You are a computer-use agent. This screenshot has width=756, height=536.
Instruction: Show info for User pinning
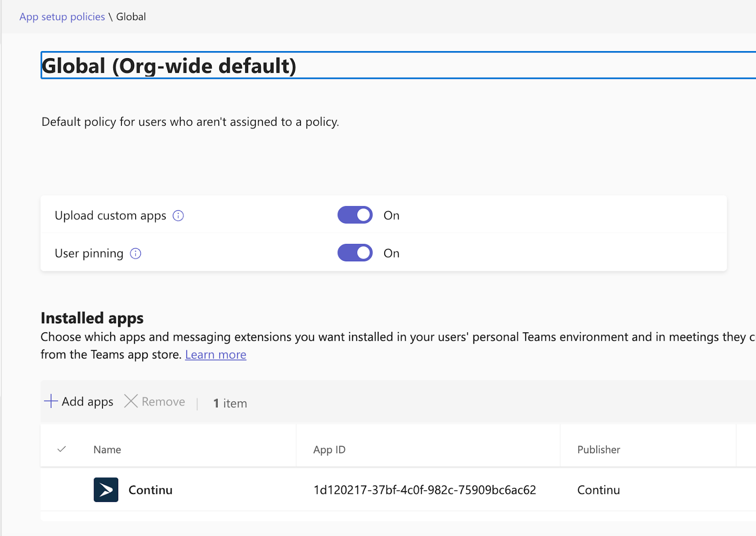[x=136, y=253]
